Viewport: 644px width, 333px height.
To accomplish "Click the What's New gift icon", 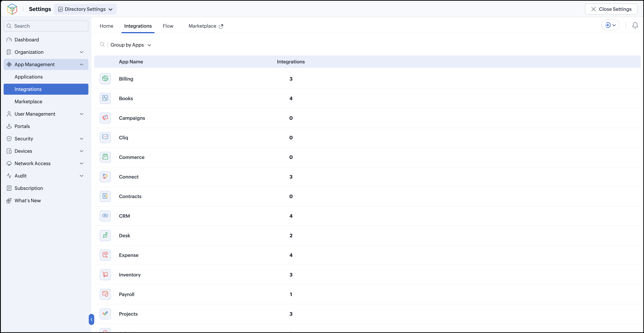I will point(9,200).
